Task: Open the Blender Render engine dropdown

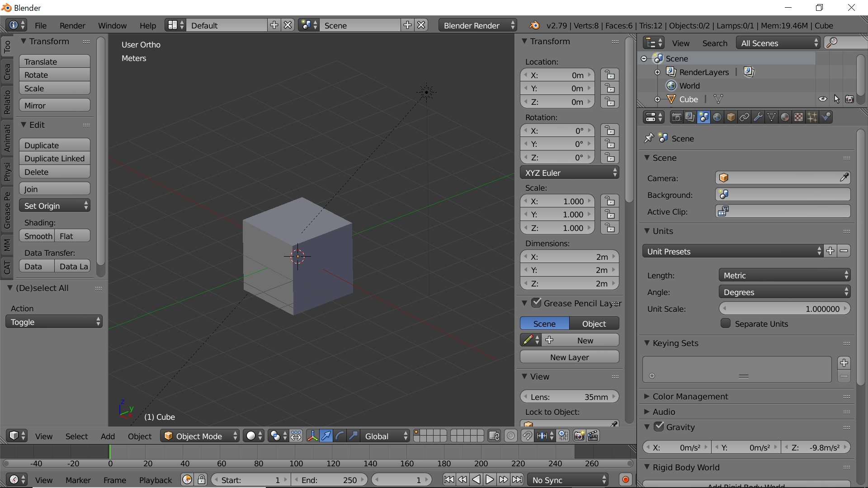Action: coord(478,26)
